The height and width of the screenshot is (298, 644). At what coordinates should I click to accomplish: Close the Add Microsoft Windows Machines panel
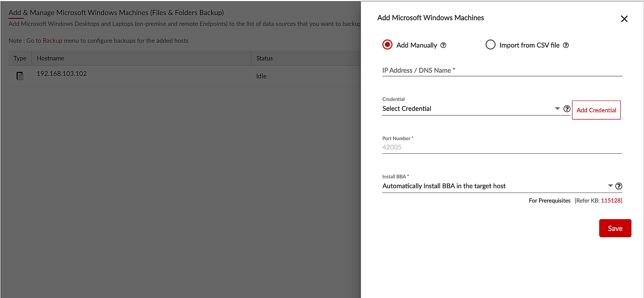pyautogui.click(x=624, y=19)
